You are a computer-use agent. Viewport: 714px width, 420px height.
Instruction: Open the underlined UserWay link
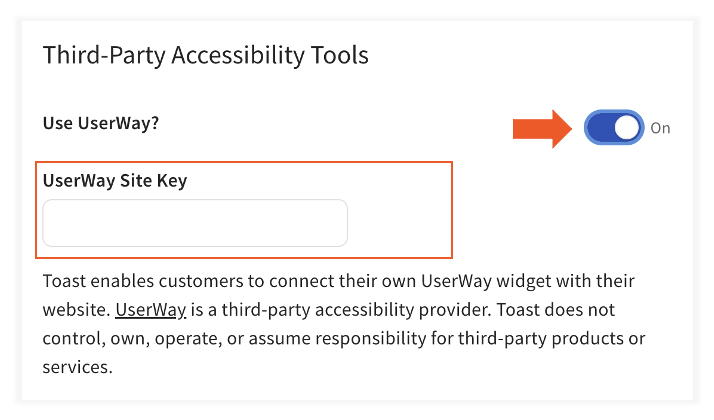point(151,309)
